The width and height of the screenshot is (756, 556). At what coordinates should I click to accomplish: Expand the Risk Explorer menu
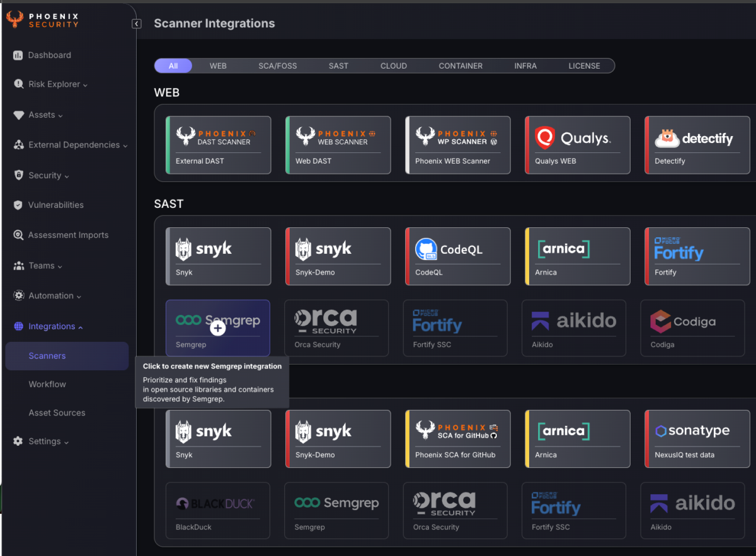click(85, 85)
